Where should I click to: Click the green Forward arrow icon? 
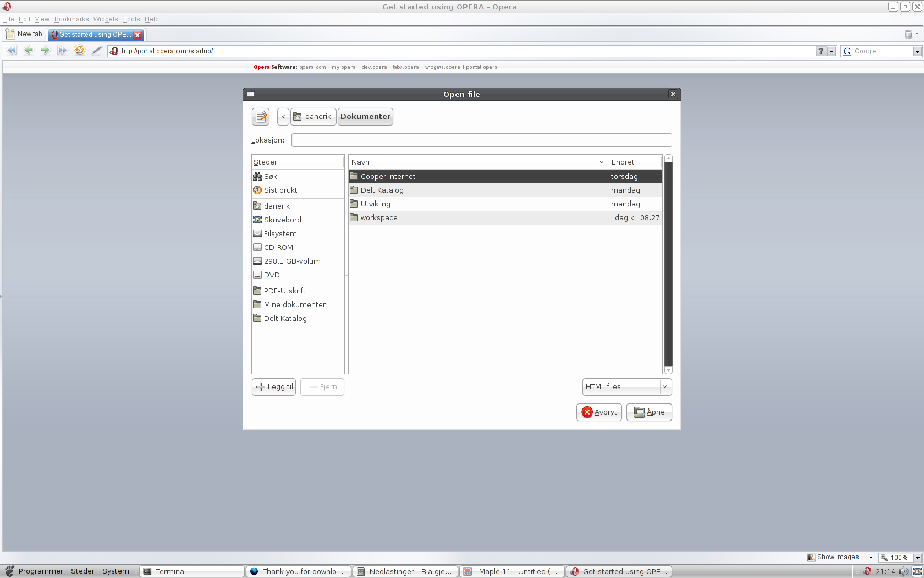pyautogui.click(x=45, y=51)
